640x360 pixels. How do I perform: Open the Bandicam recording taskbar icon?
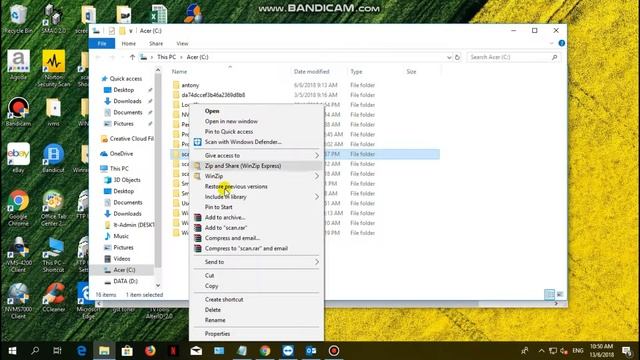click(334, 351)
